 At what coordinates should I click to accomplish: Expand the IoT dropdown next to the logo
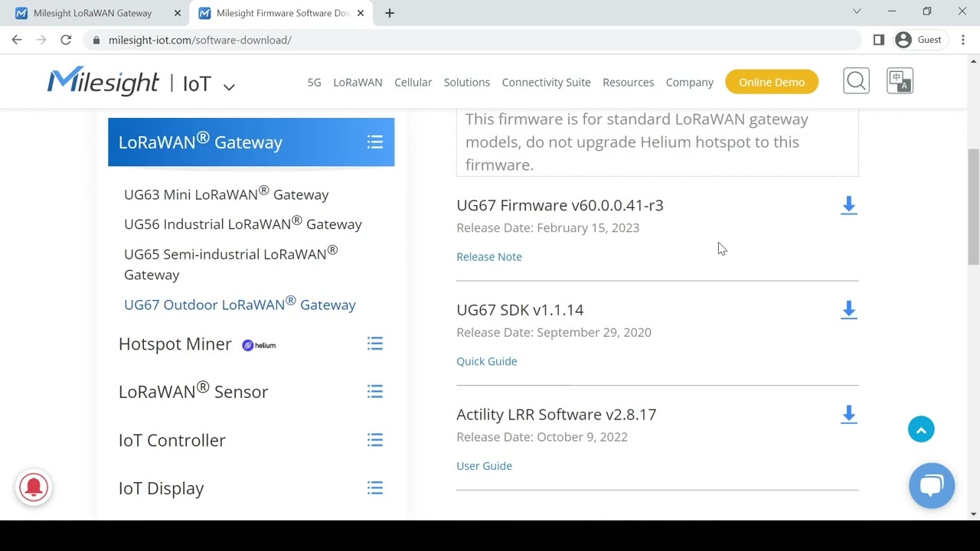(x=229, y=86)
